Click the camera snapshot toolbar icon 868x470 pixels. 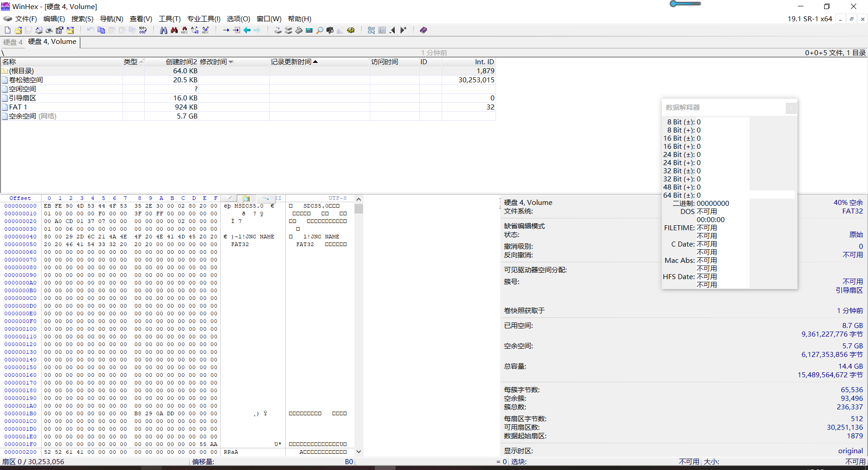click(x=330, y=30)
